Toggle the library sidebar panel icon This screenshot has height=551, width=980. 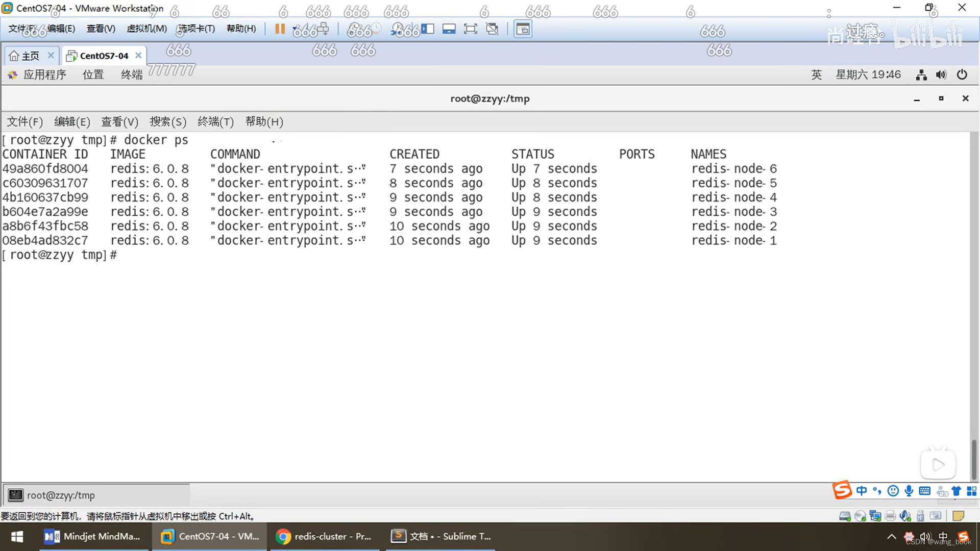(428, 29)
